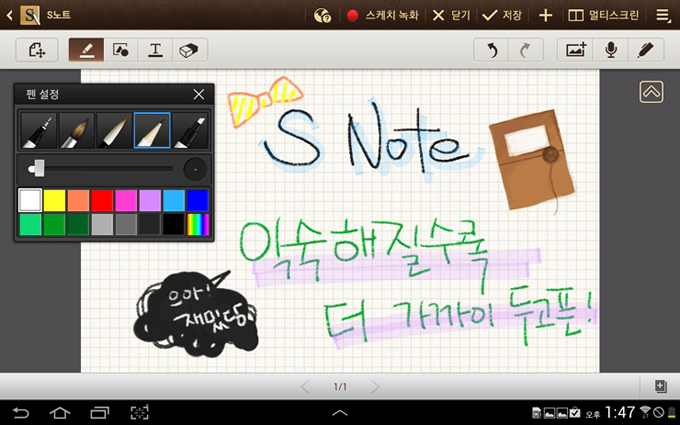Select the page move/reposition tool
This screenshot has height=425, width=680.
point(37,50)
